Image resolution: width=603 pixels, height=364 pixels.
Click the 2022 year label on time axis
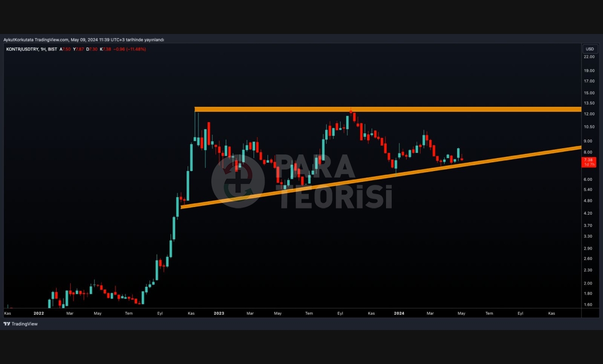pos(39,314)
